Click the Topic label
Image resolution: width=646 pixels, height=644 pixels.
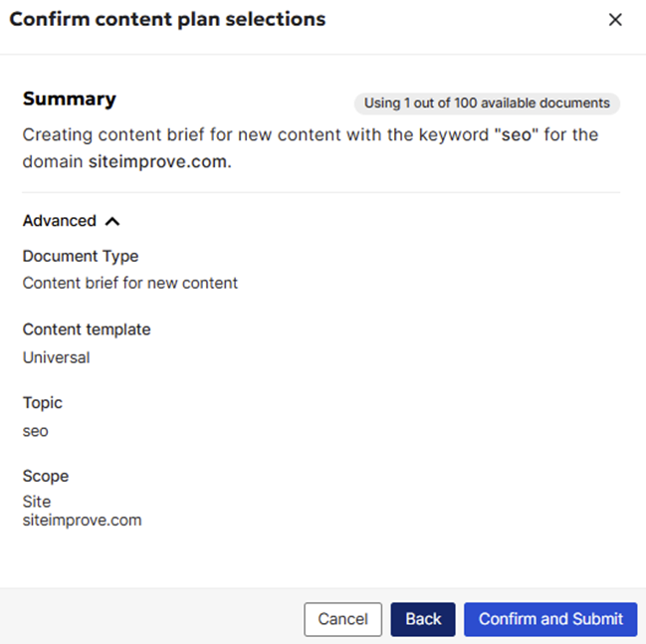(x=43, y=403)
